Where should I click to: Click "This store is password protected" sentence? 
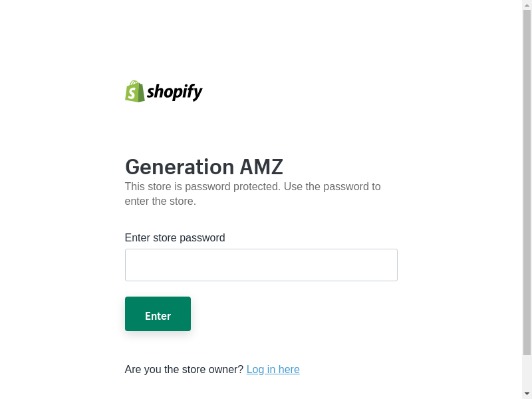click(202, 186)
